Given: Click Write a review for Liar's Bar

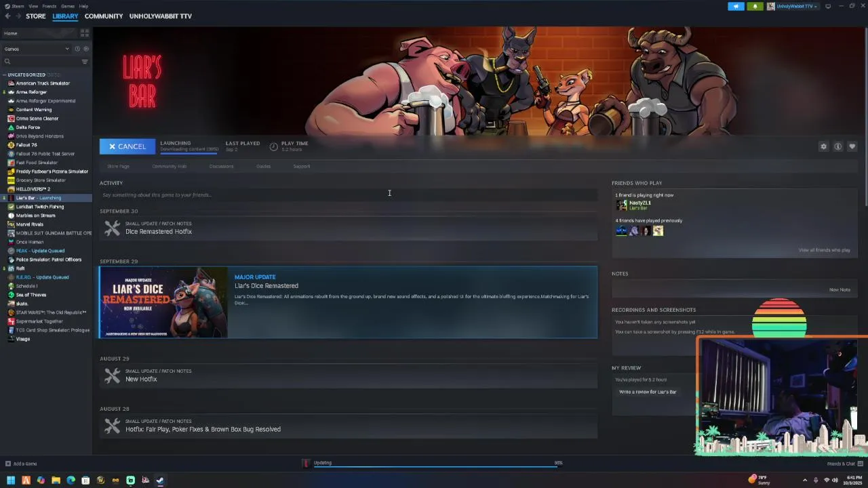Looking at the screenshot, I should point(648,392).
